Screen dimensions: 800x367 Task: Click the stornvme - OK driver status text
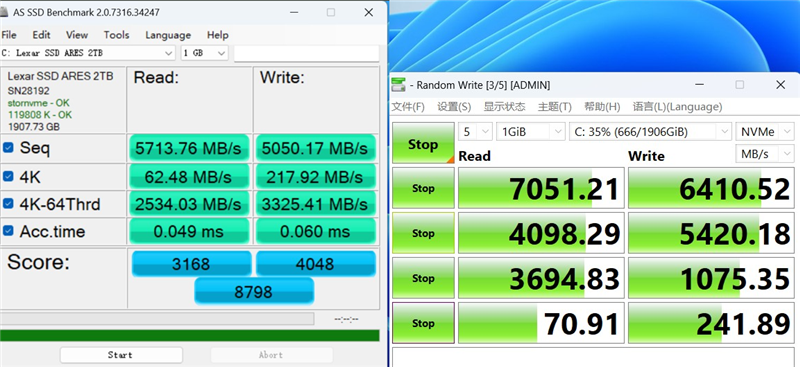tap(38, 103)
